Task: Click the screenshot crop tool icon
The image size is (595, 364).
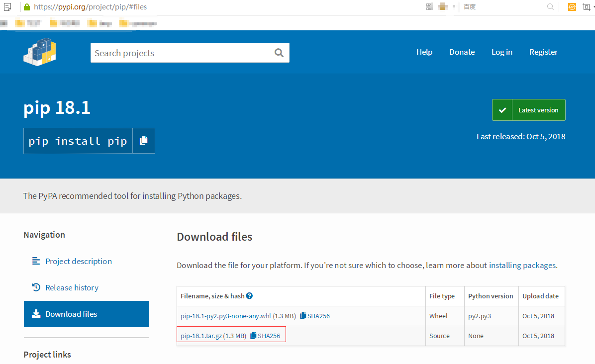Action: pyautogui.click(x=586, y=7)
